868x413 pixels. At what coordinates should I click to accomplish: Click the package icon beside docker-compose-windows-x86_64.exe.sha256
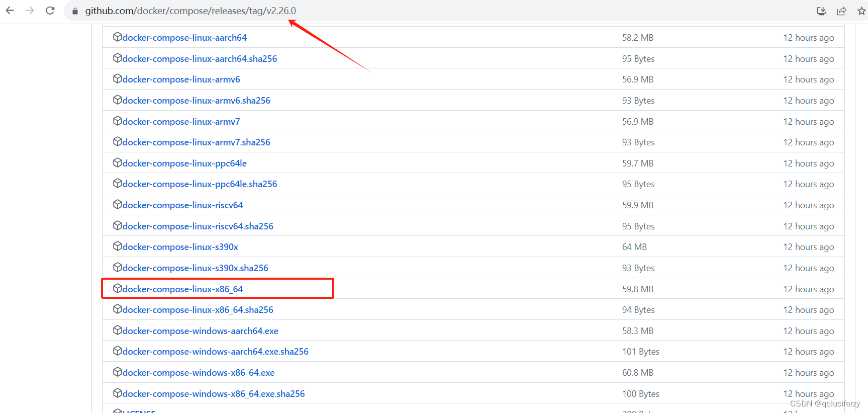[x=117, y=393]
